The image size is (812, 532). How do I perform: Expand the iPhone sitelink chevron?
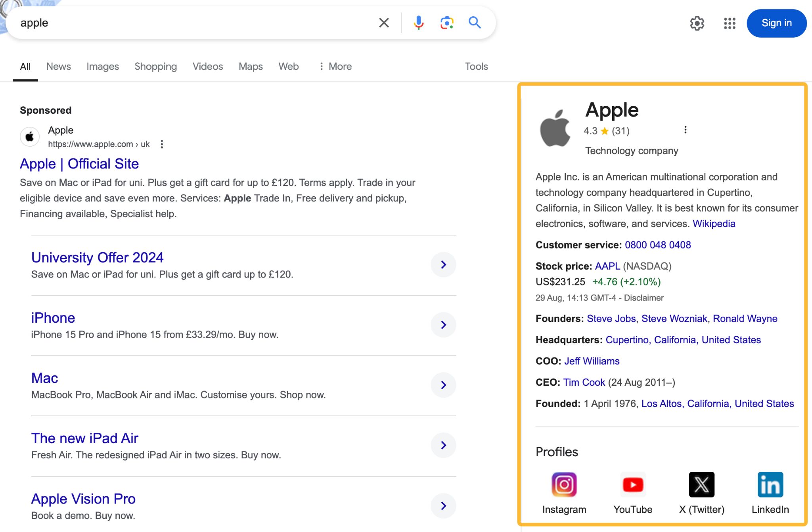point(443,325)
